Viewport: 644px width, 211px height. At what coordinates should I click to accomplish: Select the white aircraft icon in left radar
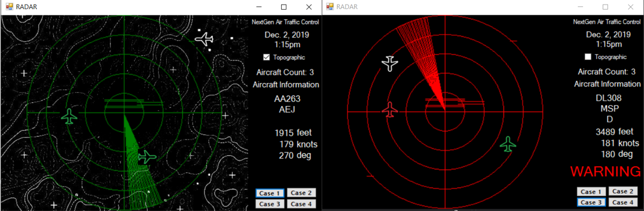(x=204, y=39)
